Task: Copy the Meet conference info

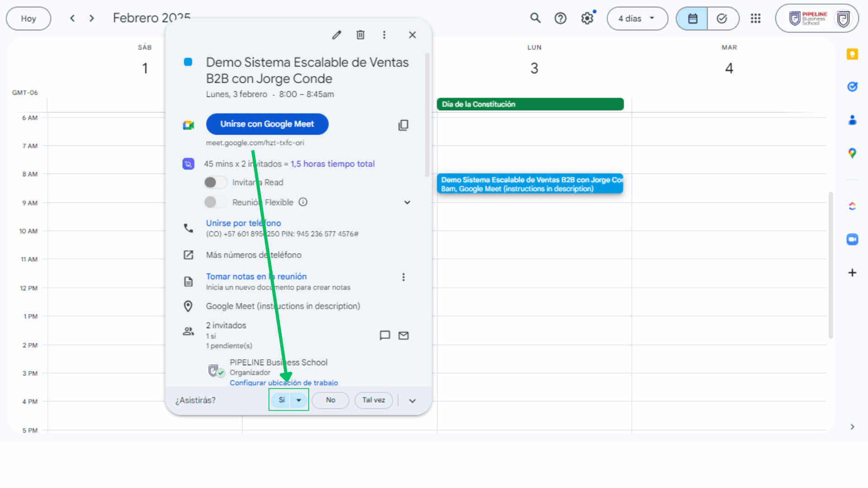Action: click(403, 125)
